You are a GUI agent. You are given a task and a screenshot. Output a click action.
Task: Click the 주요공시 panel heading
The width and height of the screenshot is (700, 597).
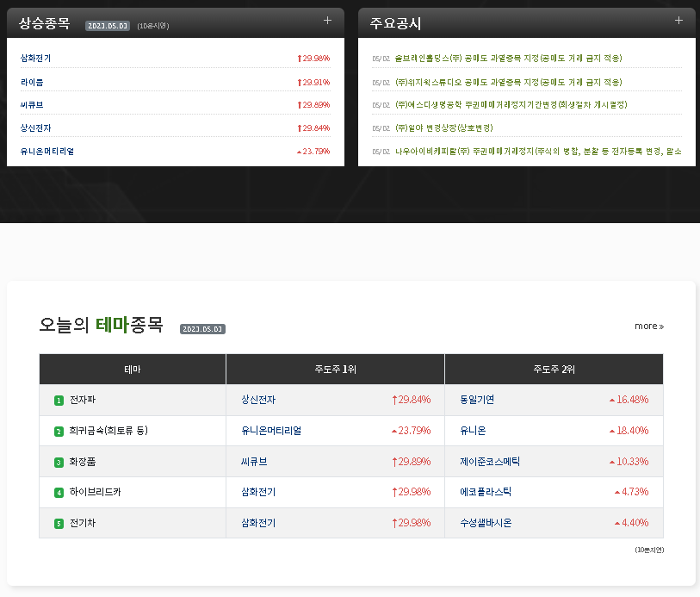click(x=395, y=23)
